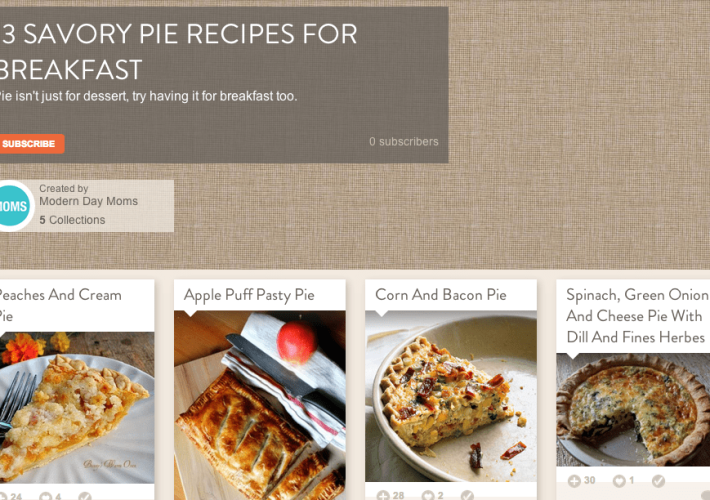Open the Peaches And Cream Pie title
This screenshot has height=500, width=710.
coord(60,305)
